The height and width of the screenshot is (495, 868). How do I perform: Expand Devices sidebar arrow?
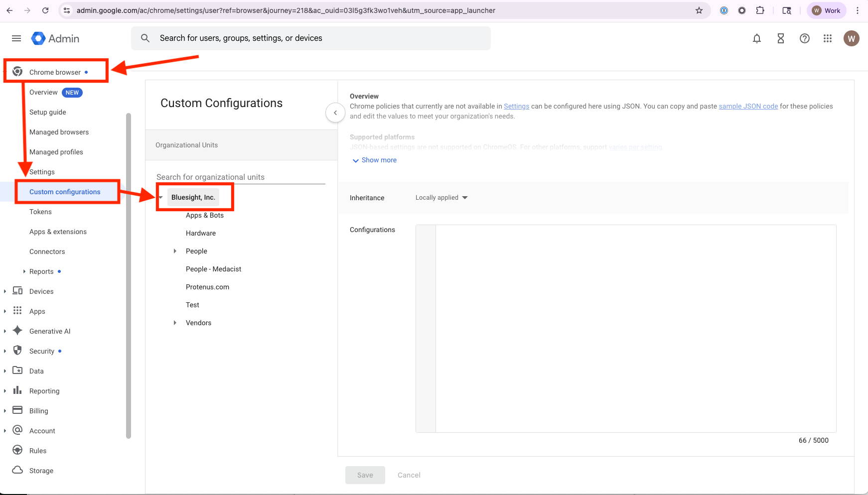pos(5,291)
